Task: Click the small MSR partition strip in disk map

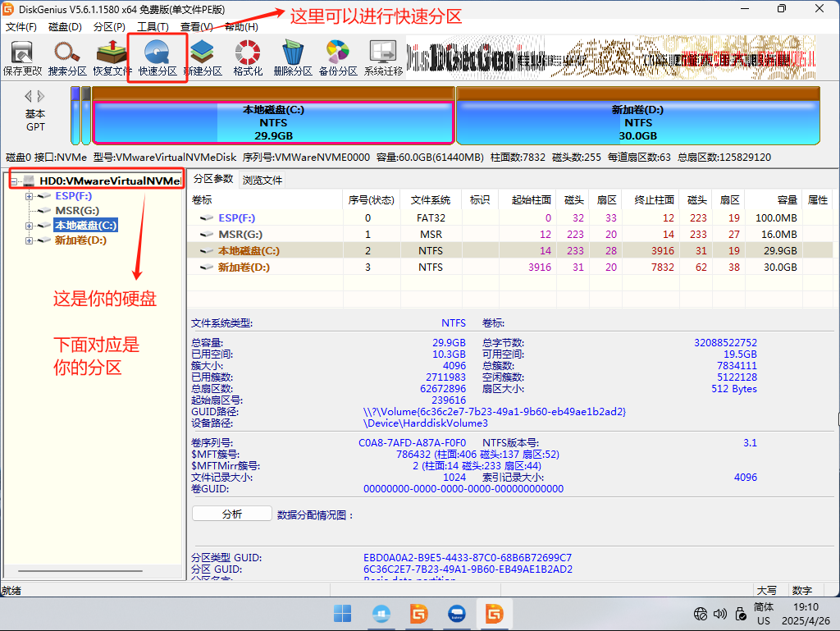Action: pyautogui.click(x=85, y=116)
